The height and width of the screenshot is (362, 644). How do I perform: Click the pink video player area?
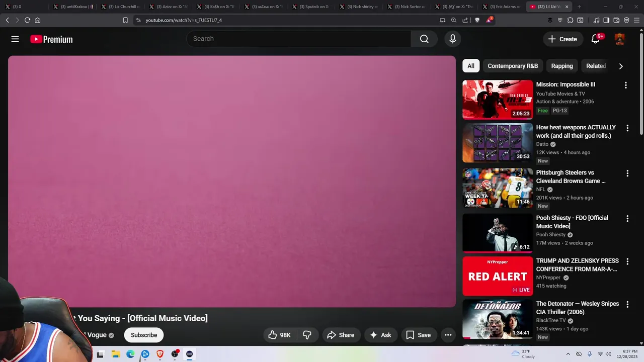(232, 181)
